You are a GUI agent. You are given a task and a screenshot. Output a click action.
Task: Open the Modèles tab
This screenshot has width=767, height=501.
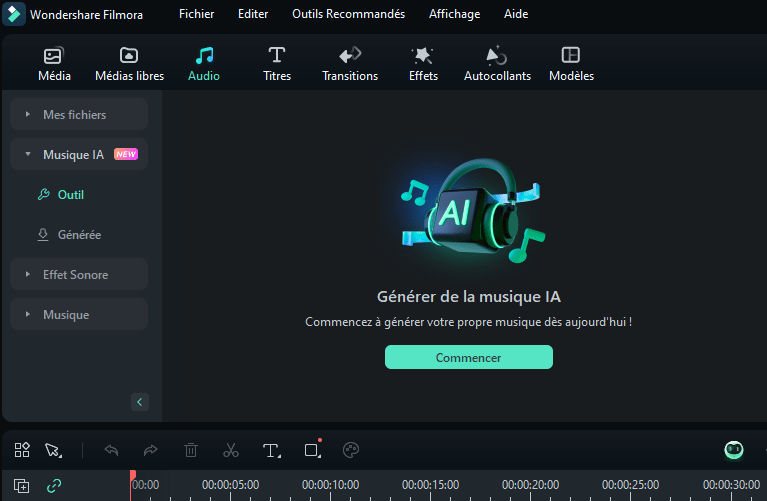click(571, 64)
